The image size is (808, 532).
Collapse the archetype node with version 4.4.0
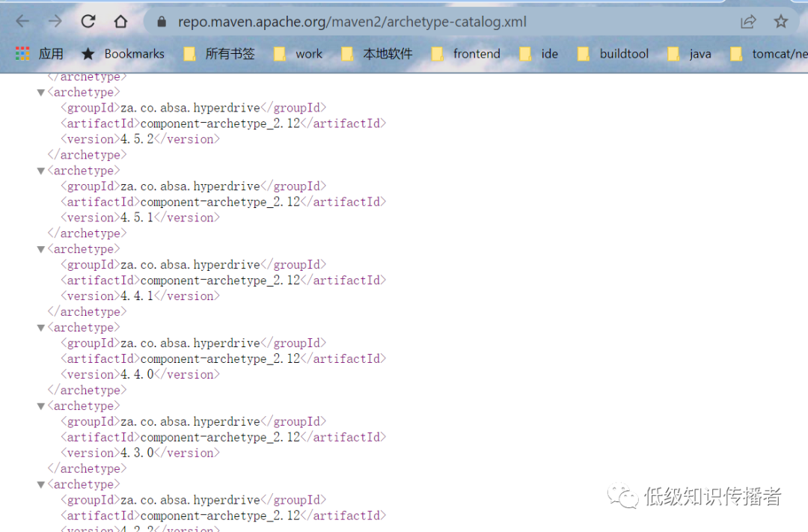coord(40,328)
